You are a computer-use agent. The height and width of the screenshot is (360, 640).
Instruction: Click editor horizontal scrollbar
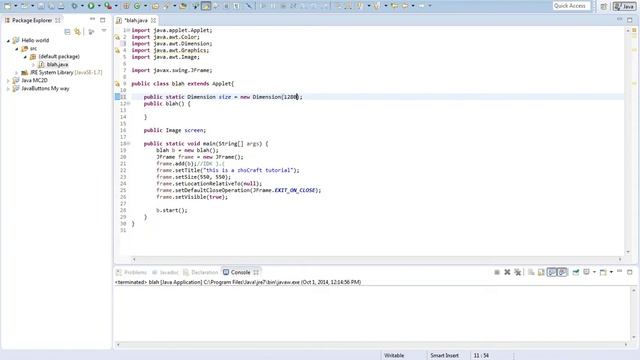pos(376,259)
